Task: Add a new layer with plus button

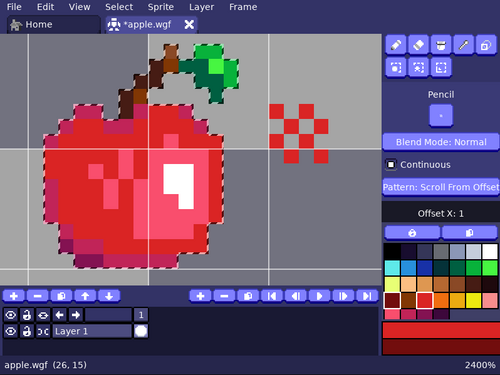Action: pyautogui.click(x=14, y=296)
